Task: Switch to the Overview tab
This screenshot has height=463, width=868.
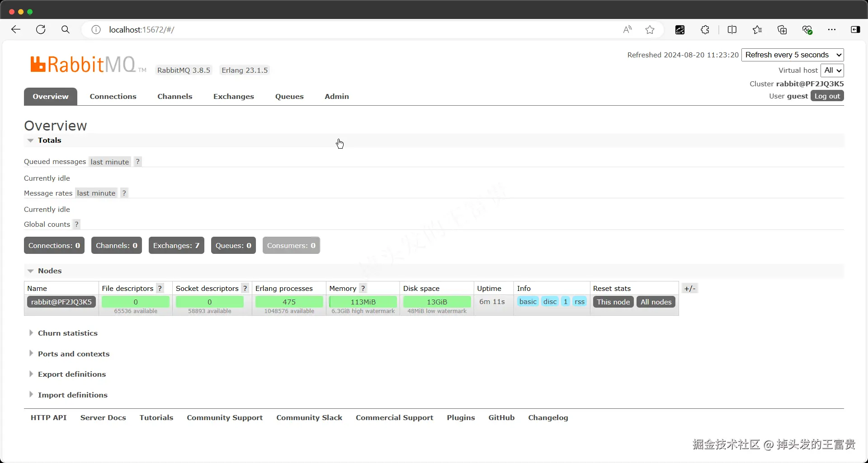Action: point(51,96)
